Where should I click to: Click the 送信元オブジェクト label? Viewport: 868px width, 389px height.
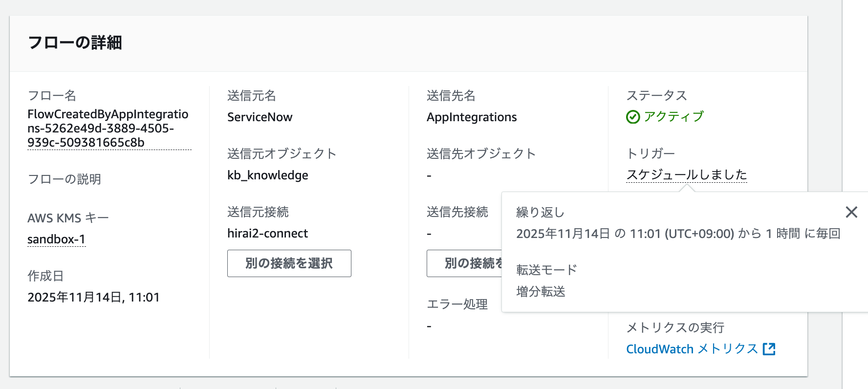tap(282, 154)
